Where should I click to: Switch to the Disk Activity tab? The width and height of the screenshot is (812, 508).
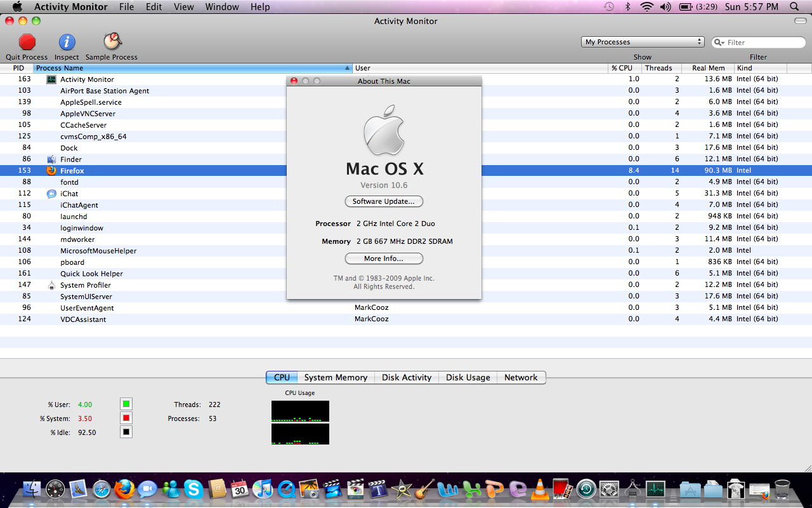[x=407, y=377]
